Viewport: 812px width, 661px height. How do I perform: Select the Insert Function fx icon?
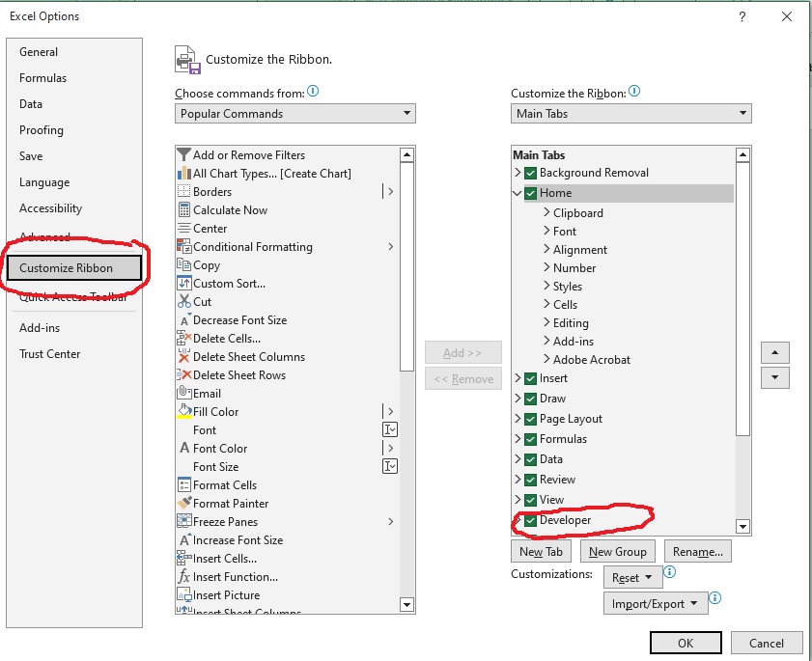click(184, 576)
